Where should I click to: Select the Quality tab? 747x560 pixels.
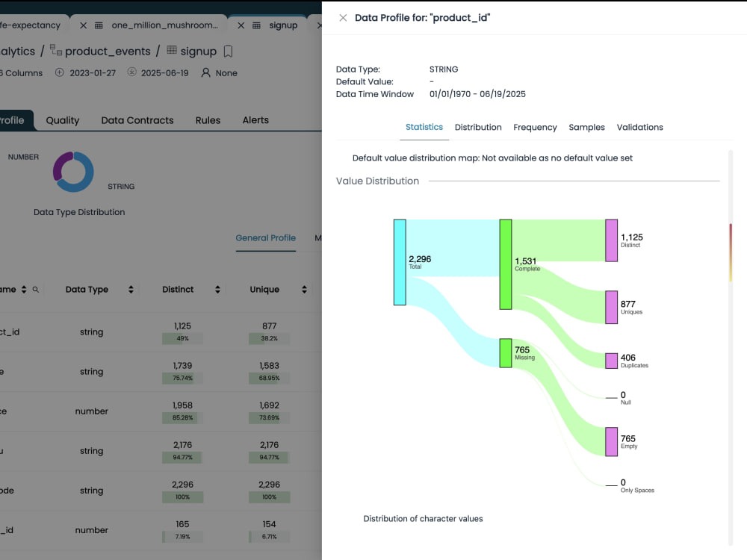pyautogui.click(x=63, y=120)
